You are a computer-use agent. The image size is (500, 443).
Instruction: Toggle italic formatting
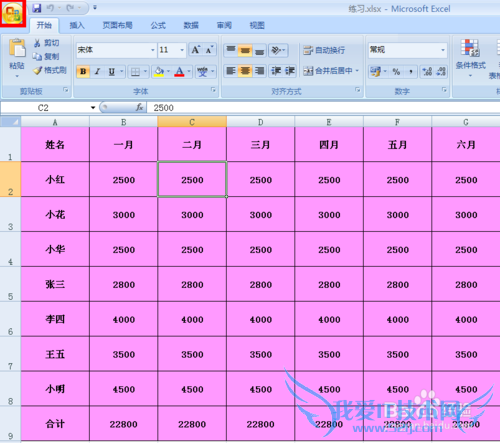(x=97, y=71)
